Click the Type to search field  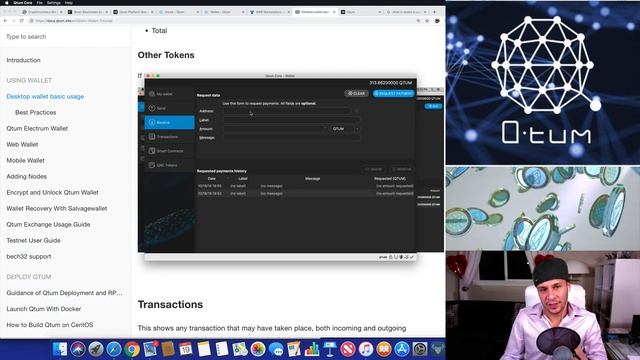tap(65, 37)
